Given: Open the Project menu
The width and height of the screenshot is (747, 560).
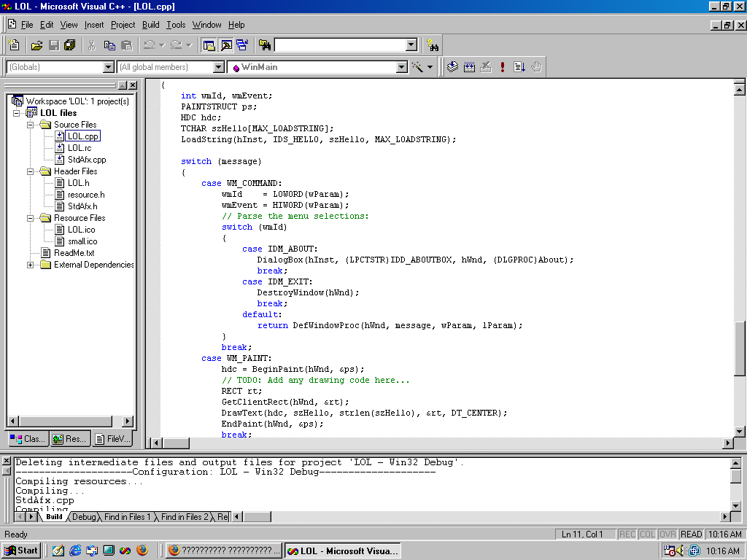Looking at the screenshot, I should click(123, 25).
